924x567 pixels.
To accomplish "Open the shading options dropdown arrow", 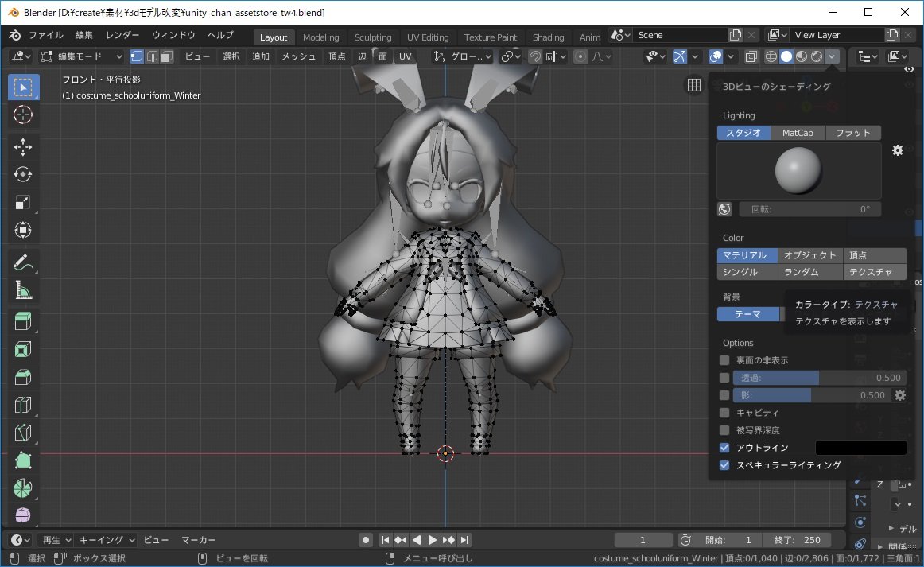I will tap(832, 56).
